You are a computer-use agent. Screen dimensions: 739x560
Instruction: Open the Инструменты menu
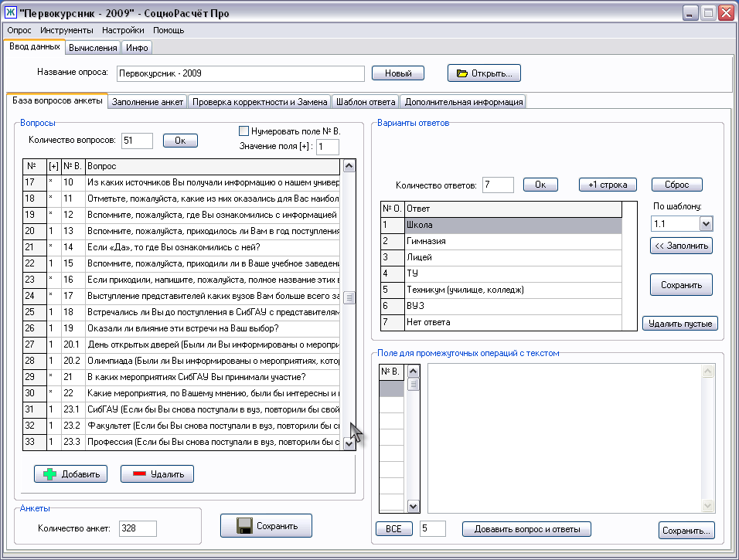[x=66, y=30]
